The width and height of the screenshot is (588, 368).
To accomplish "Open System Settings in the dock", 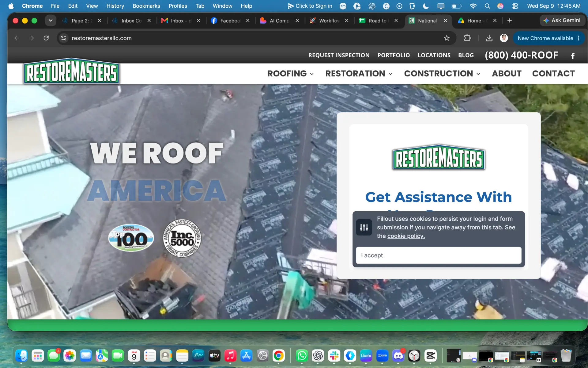I will pos(262,355).
